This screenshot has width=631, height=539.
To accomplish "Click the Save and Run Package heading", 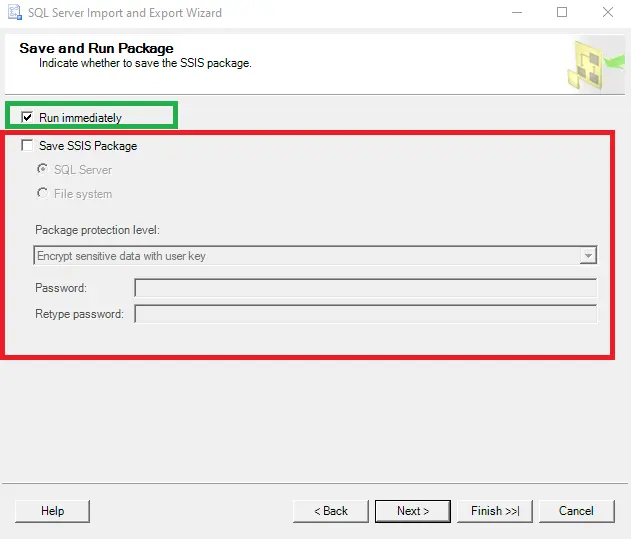I will tap(96, 48).
